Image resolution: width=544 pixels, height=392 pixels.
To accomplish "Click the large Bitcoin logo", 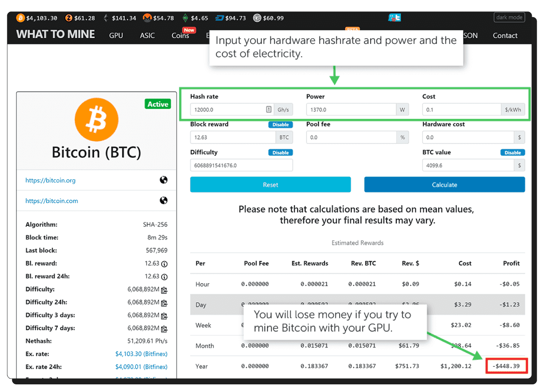I will 97,119.
